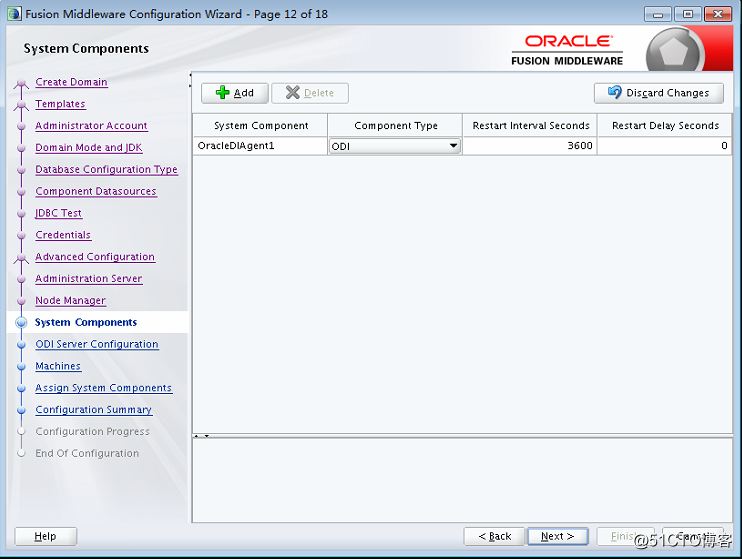
Task: Click the Restart Delay Seconds column header
Action: click(x=665, y=125)
